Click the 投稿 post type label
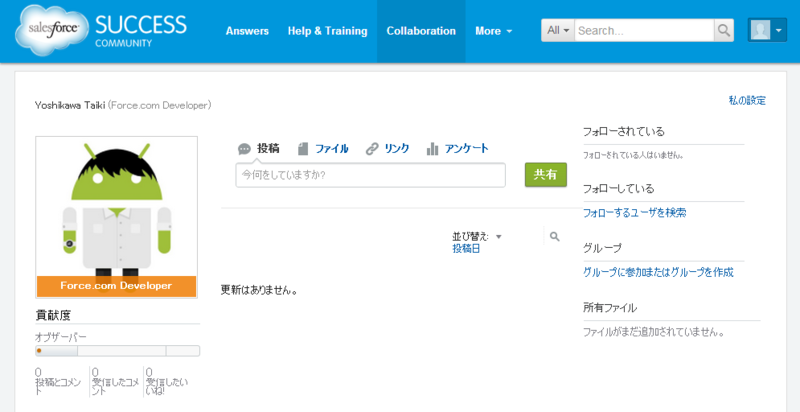The width and height of the screenshot is (800, 412). click(268, 149)
